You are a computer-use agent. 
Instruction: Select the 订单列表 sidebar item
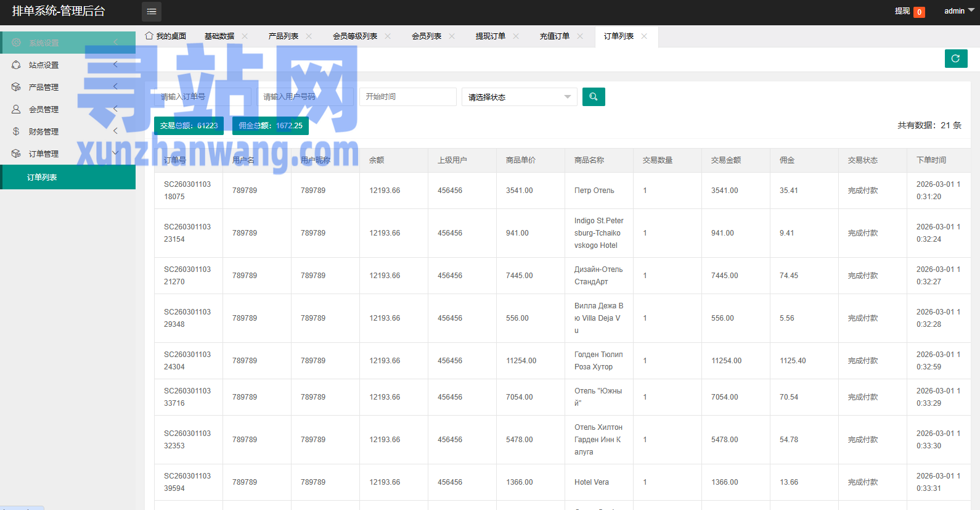(x=68, y=177)
